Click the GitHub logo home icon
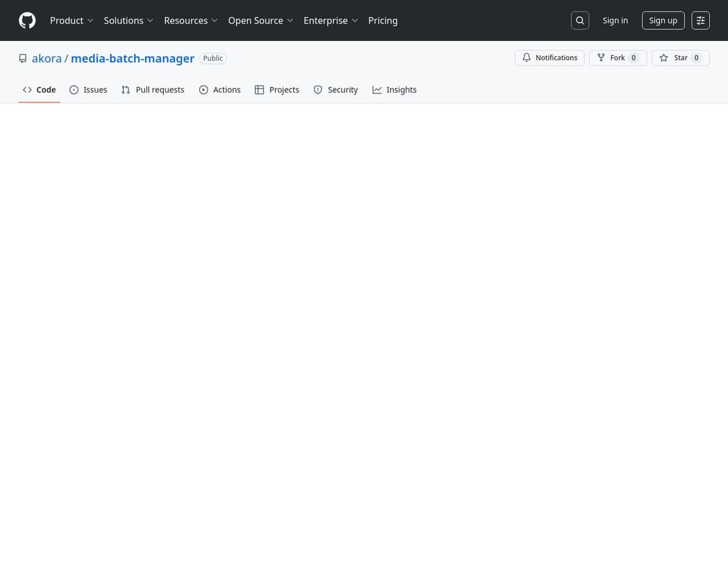The image size is (728, 582). (27, 20)
